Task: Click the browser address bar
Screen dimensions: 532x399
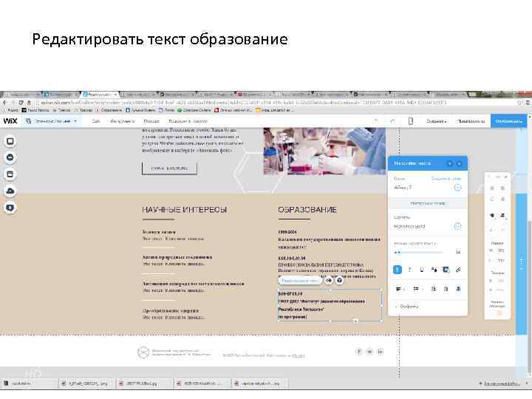Action: (275, 103)
